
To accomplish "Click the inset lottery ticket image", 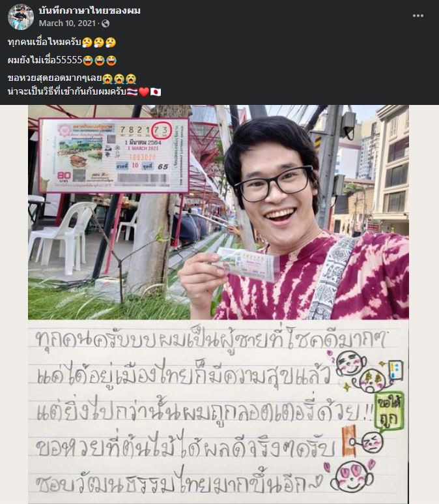I will pyautogui.click(x=114, y=156).
